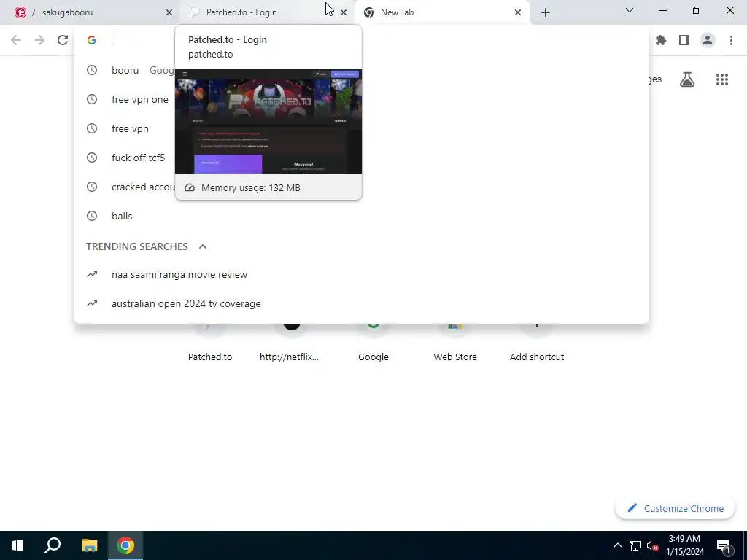Screen dimensions: 747x560
Task: Click trending arrow icon beside 'naa saami ranga'
Action: [x=92, y=275]
